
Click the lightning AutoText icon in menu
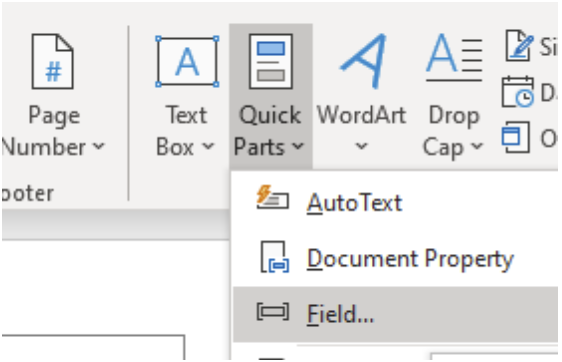click(x=272, y=198)
